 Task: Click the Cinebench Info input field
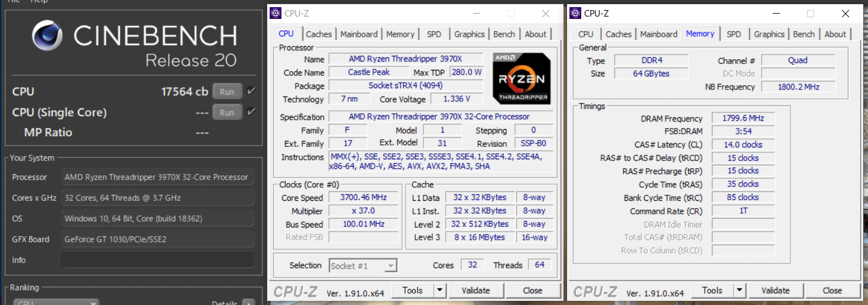click(x=157, y=260)
